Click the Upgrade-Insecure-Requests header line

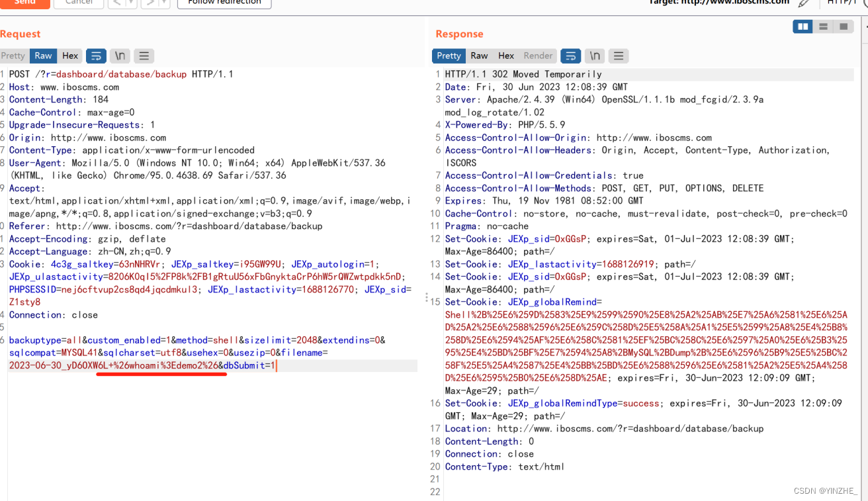(x=82, y=124)
